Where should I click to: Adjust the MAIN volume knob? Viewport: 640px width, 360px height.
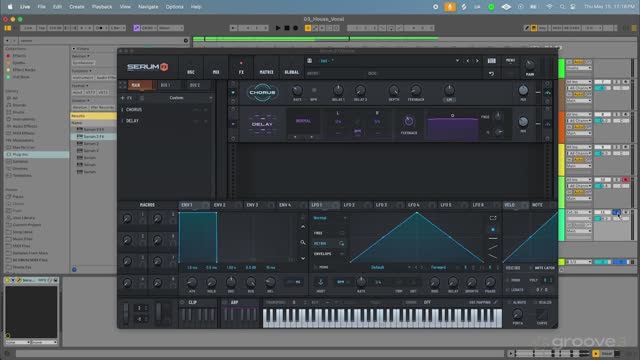click(529, 65)
